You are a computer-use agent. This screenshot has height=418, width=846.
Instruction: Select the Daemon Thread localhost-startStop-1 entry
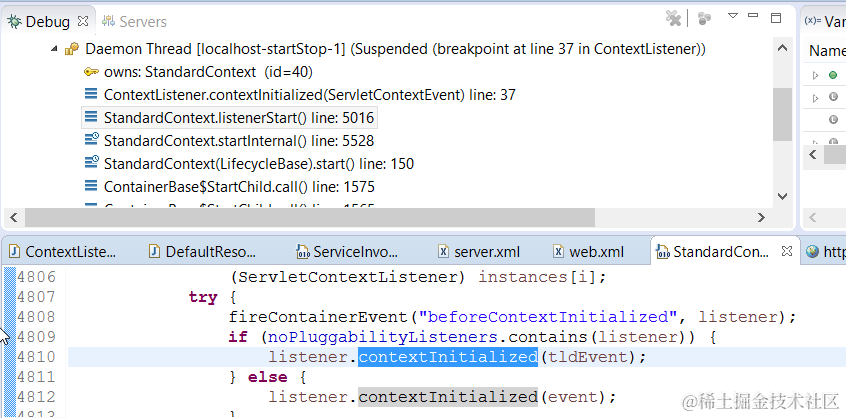pos(395,49)
